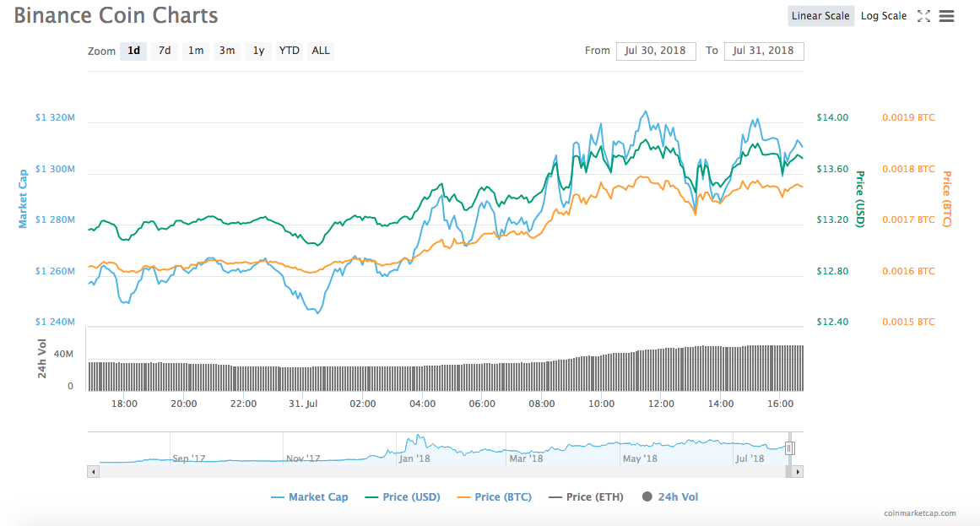Click the navigator scrollbar track

coord(441,472)
